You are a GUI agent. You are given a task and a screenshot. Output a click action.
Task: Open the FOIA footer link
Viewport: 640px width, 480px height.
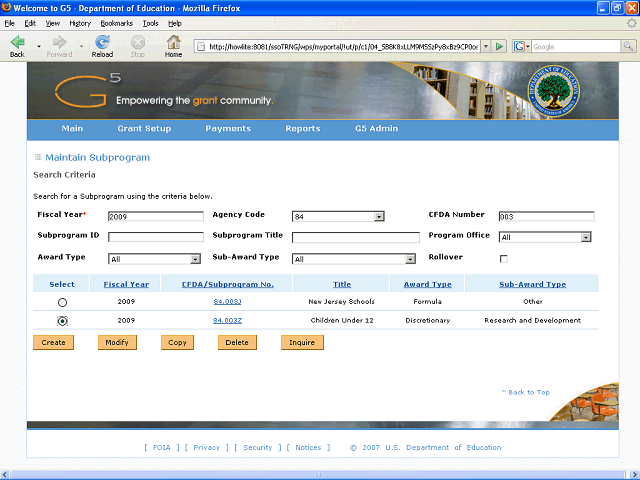pyautogui.click(x=162, y=447)
